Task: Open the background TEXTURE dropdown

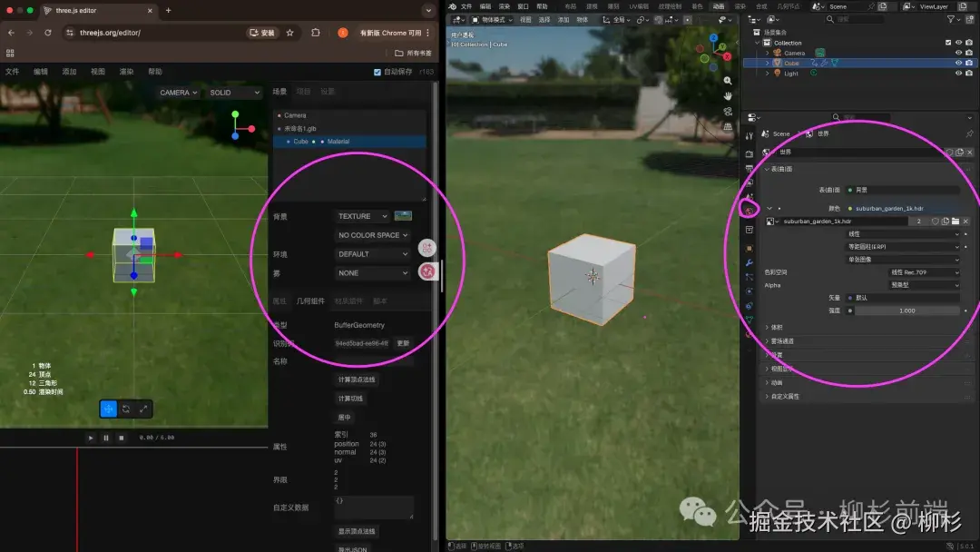Action: pos(362,216)
